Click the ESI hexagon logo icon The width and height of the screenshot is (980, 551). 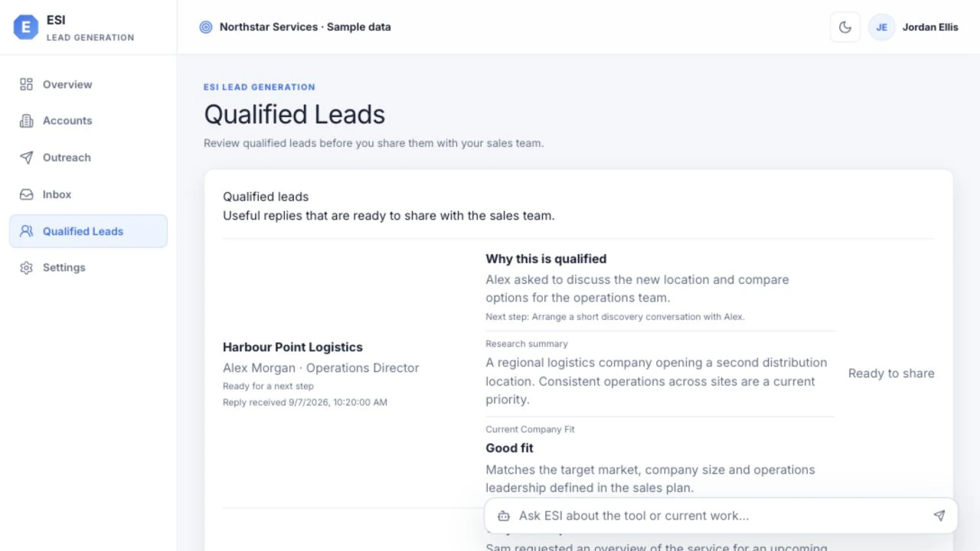pyautogui.click(x=26, y=28)
